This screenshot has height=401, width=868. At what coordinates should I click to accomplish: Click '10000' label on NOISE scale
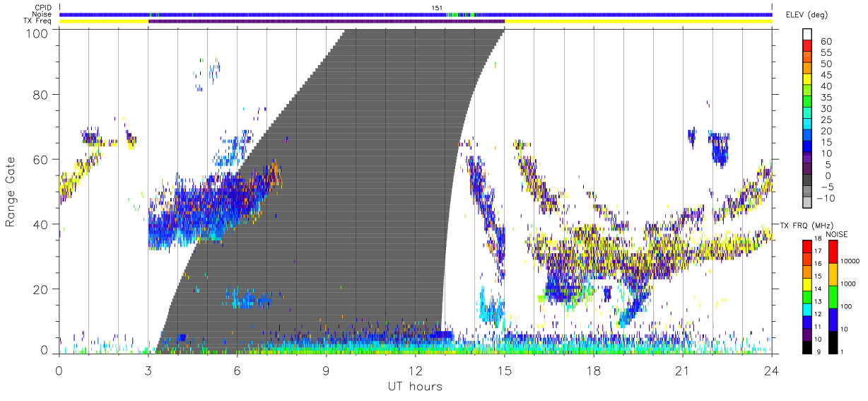point(850,261)
